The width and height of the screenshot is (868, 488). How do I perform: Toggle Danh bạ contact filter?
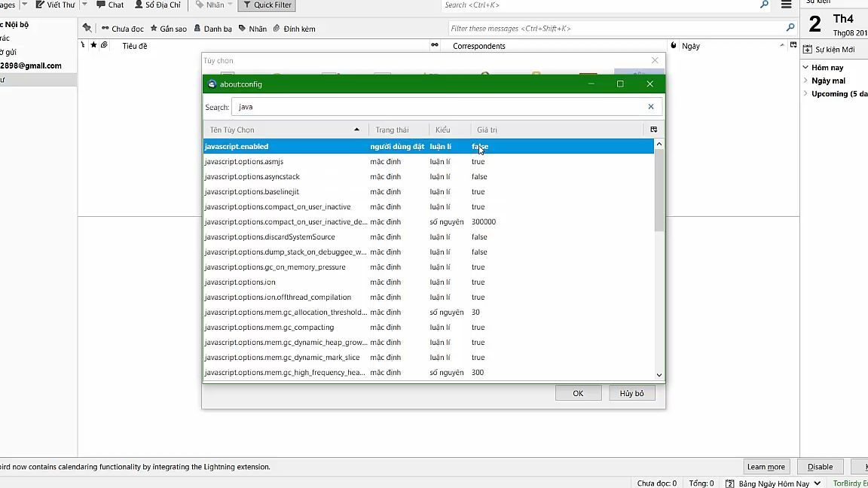[213, 29]
